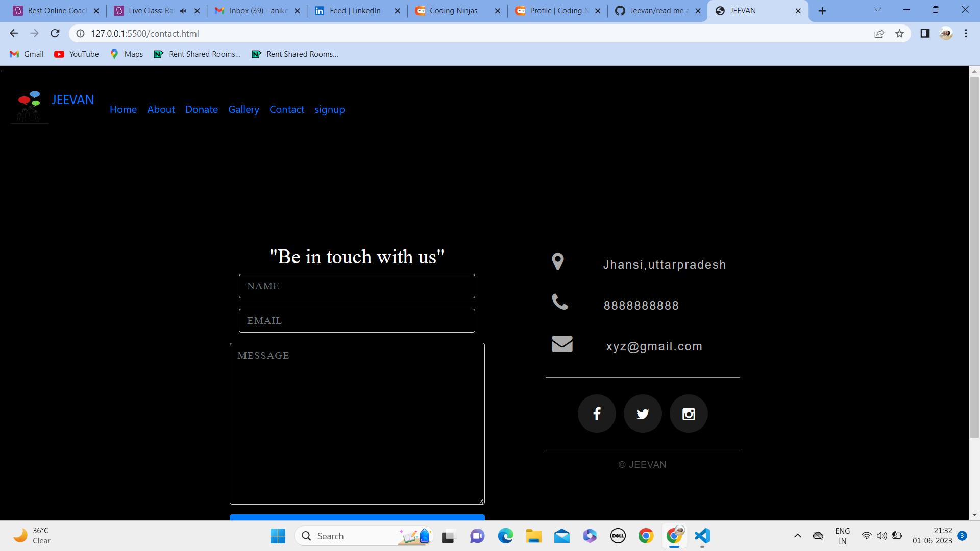Open the Donate page link
Screen dimensions: 980x551
tap(201, 109)
